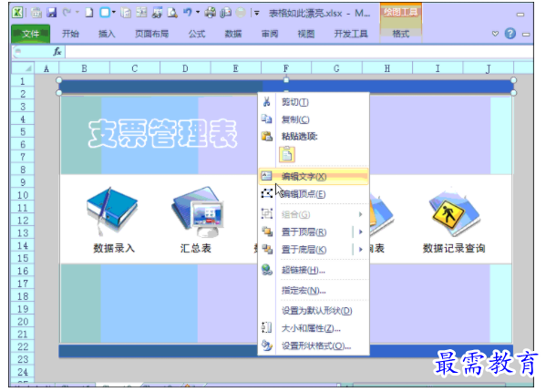
Task: Open Customize Quick Access Toolbar dropdown
Action: tap(257, 14)
